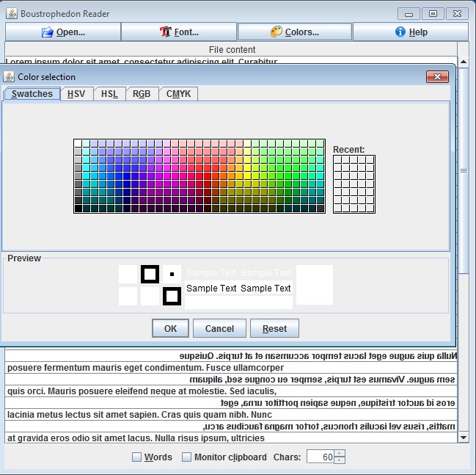Select the CMYK tab
Image resolution: width=476 pixels, height=475 pixels.
tap(178, 94)
